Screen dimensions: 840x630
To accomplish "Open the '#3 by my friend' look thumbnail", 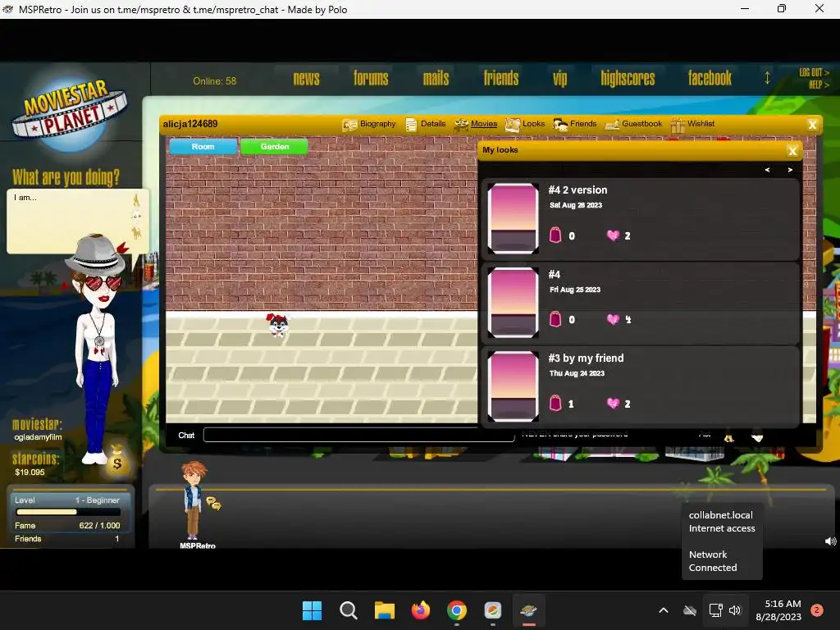I will tap(513, 386).
